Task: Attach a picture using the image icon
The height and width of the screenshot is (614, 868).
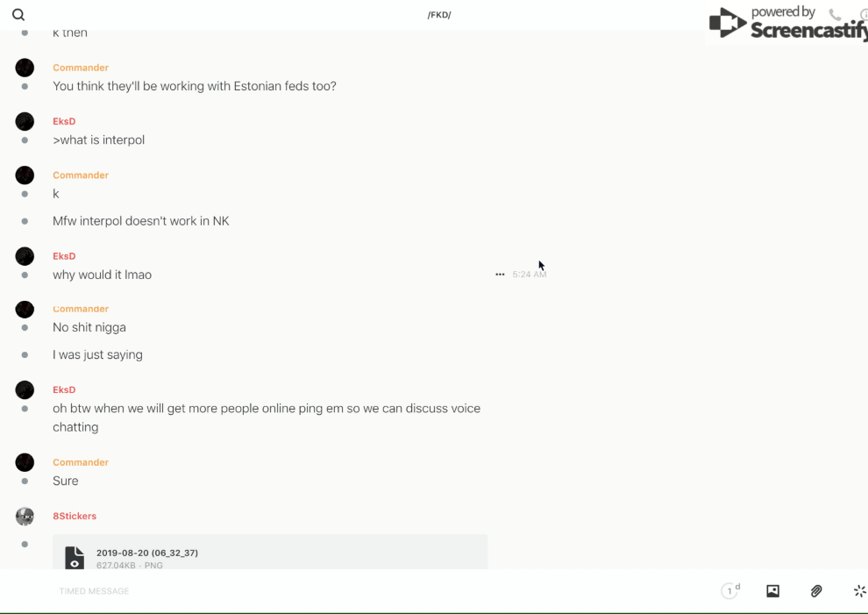Action: click(772, 590)
